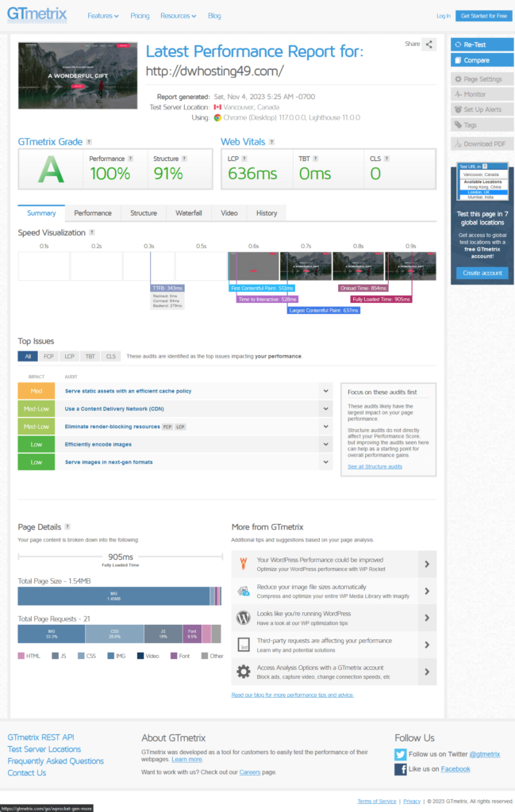
Task: Filter top issues by All
Action: tap(28, 356)
